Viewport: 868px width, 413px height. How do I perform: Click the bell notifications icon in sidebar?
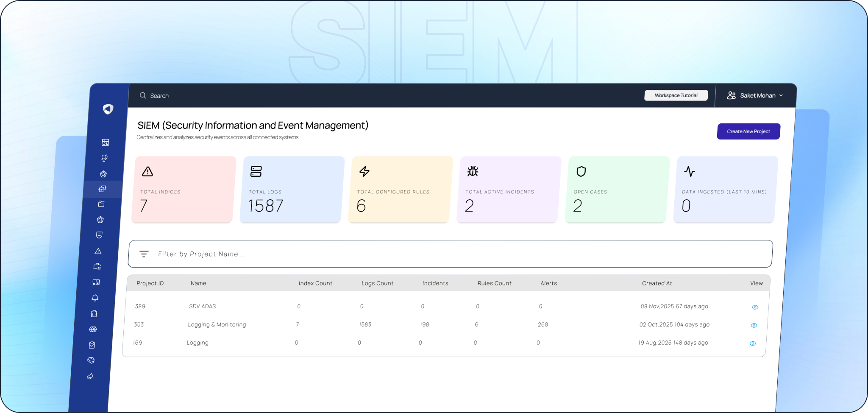tap(95, 298)
